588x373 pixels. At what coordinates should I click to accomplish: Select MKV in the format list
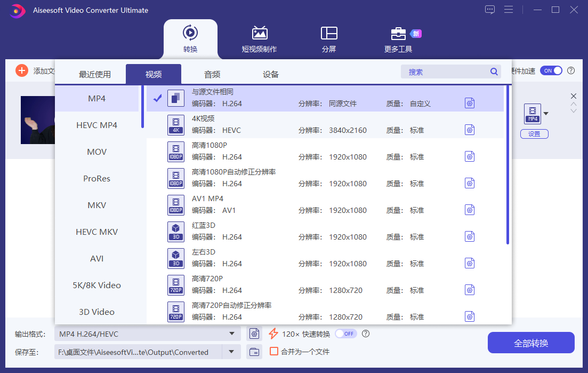[x=97, y=205]
